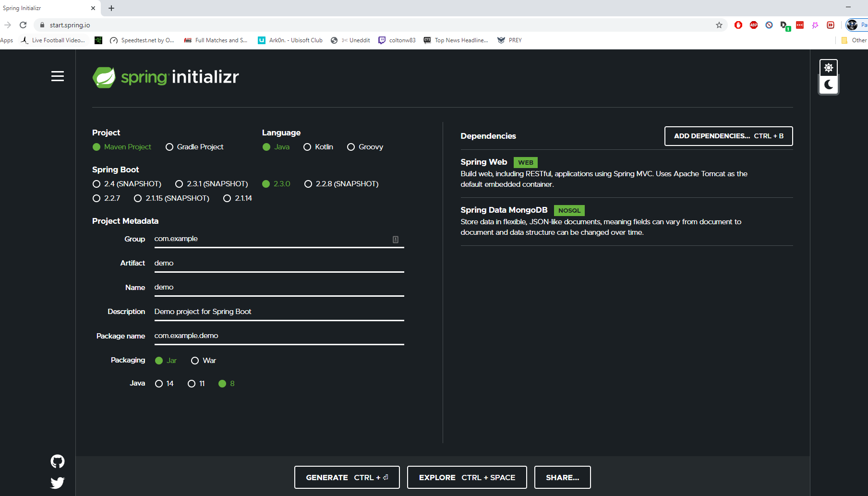This screenshot has width=868, height=496.
Task: Click the Spring Data MongoDB dependency entry
Action: (627, 221)
